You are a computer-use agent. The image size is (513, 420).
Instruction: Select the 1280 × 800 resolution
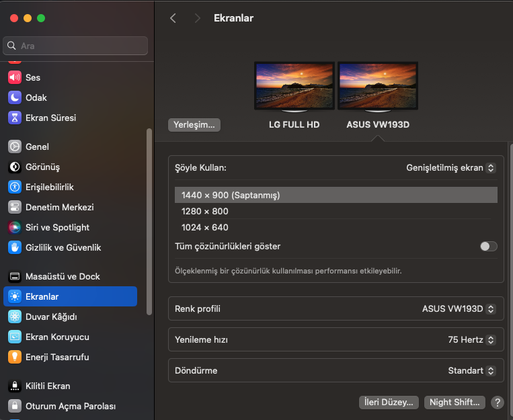[205, 211]
